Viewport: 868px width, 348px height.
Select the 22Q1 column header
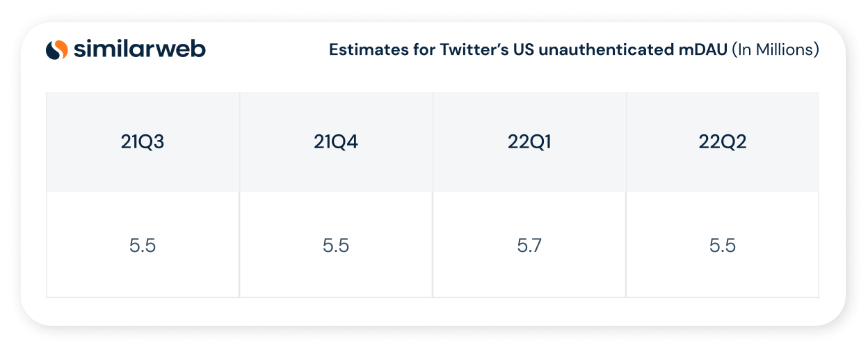tap(529, 142)
